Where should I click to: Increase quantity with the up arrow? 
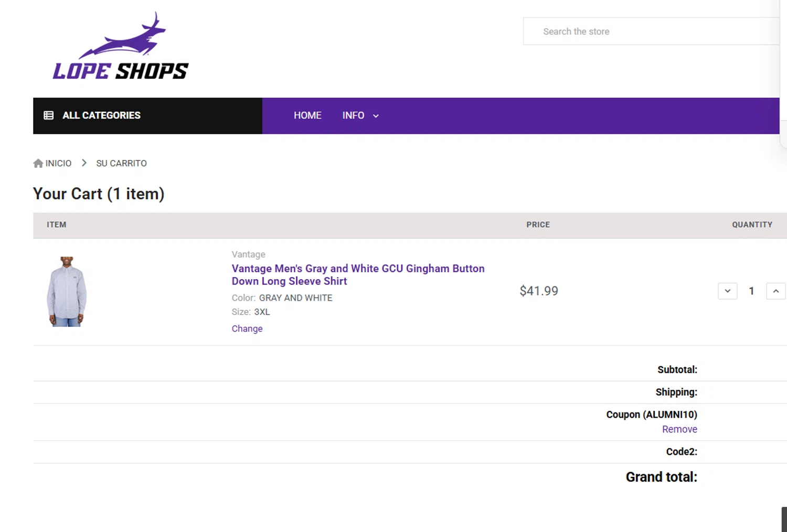point(775,291)
